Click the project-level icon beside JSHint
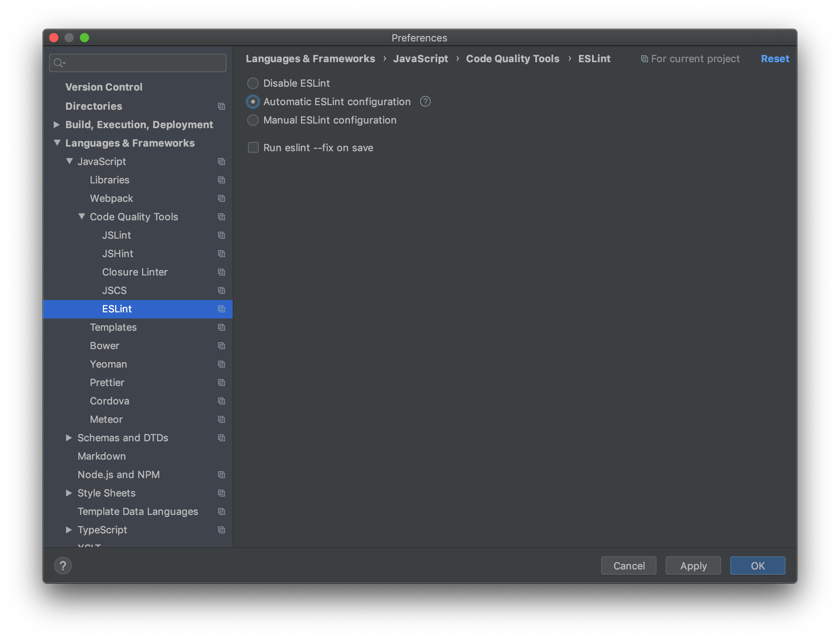This screenshot has height=640, width=840. pos(222,254)
